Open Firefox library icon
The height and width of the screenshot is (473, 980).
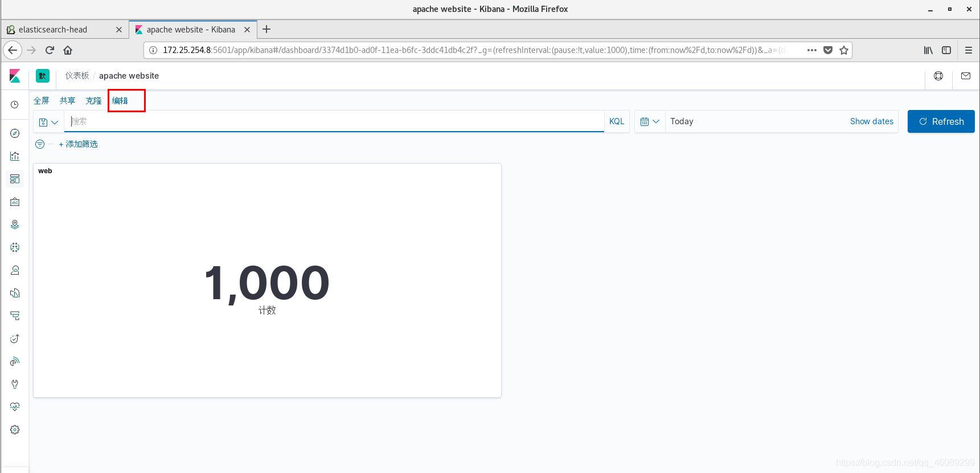pos(928,50)
